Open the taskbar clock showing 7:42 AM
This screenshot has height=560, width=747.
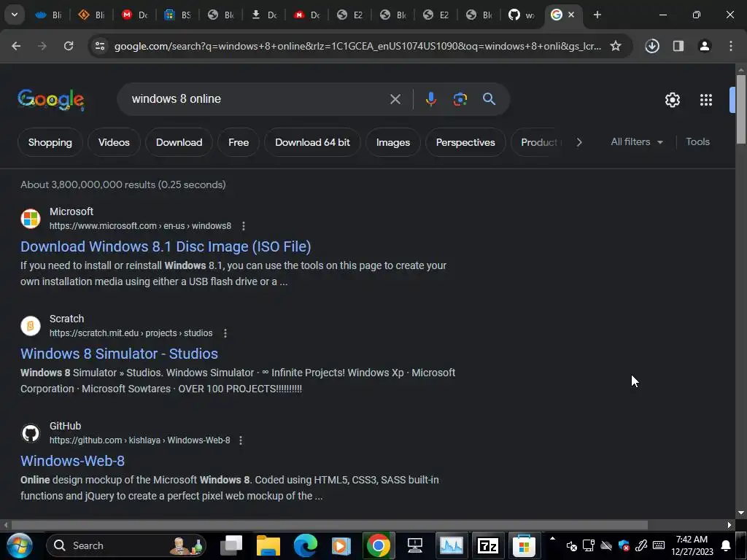pos(692,545)
